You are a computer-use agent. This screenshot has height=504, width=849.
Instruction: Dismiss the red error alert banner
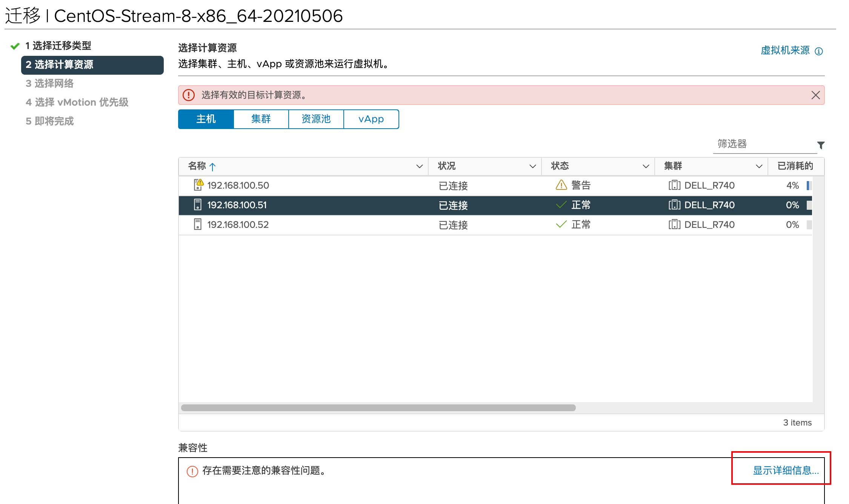pyautogui.click(x=815, y=95)
